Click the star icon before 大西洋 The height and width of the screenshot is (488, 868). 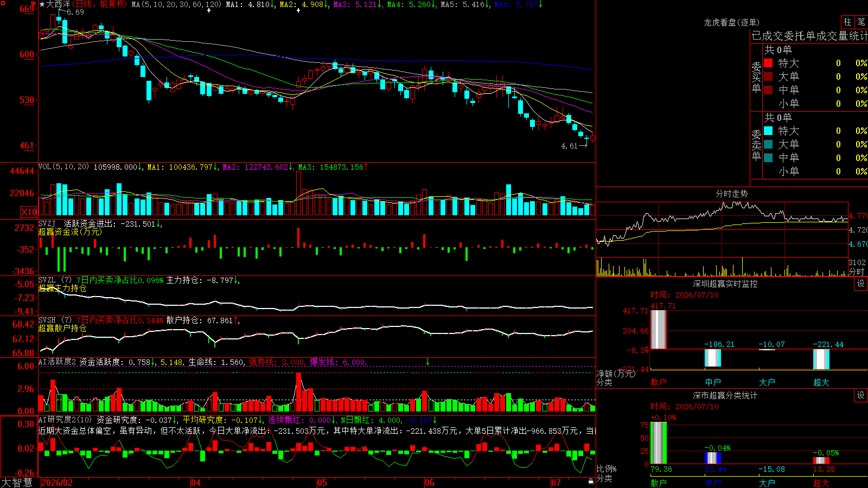42,4
